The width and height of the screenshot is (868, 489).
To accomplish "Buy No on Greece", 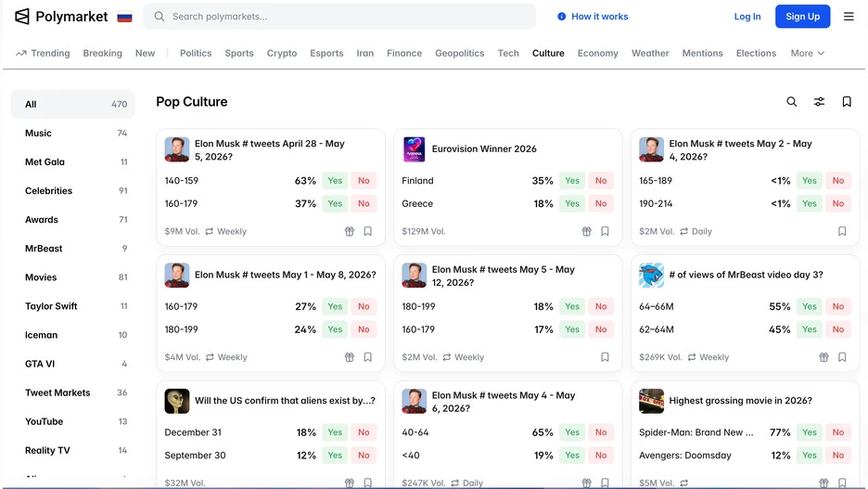I will [x=601, y=204].
